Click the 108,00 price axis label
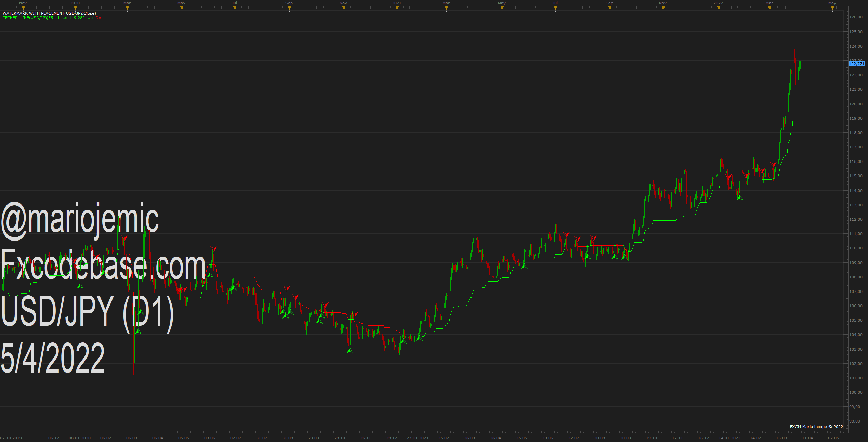 [x=856, y=277]
